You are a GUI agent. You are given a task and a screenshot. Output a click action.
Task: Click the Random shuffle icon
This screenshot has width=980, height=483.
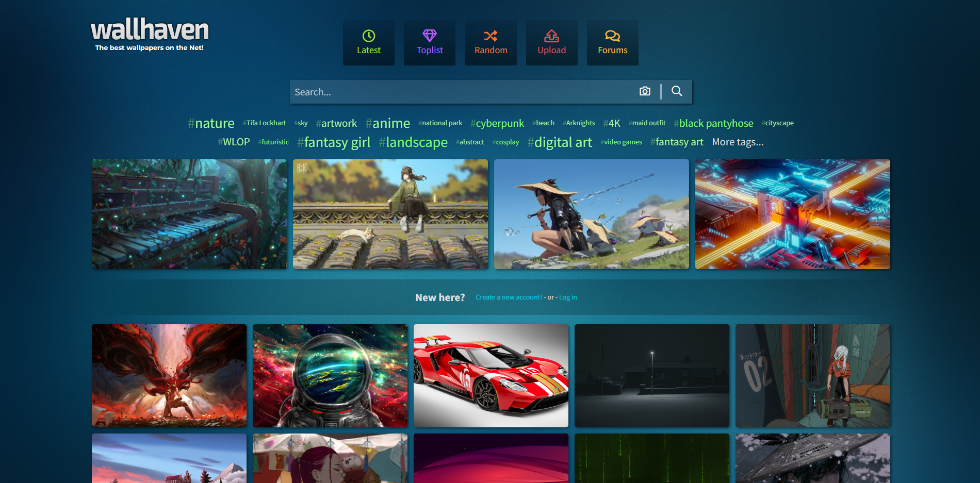tap(491, 36)
